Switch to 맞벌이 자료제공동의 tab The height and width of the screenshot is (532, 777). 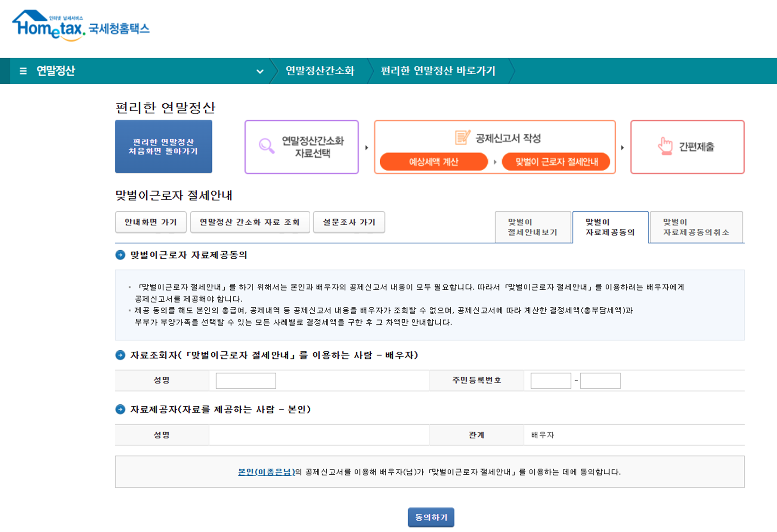click(x=611, y=227)
